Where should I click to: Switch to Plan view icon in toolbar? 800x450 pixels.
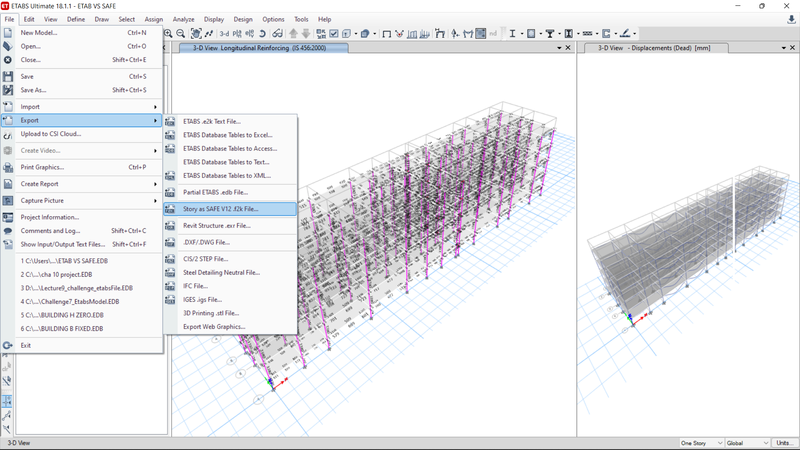pos(237,34)
